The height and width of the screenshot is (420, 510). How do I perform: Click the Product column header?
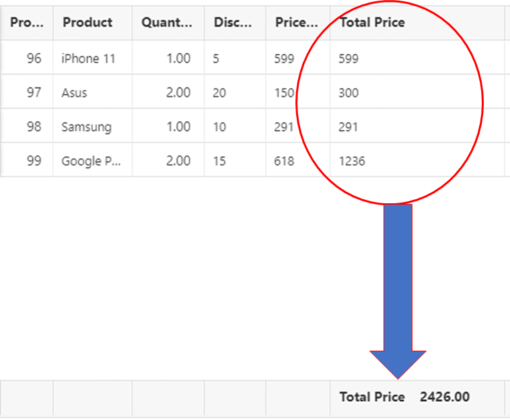87,22
